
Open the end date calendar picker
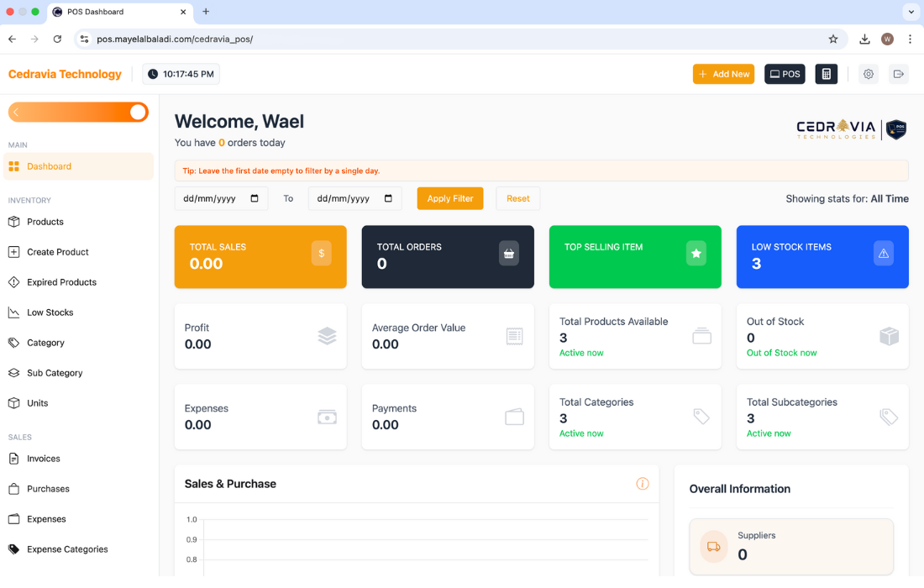point(388,199)
